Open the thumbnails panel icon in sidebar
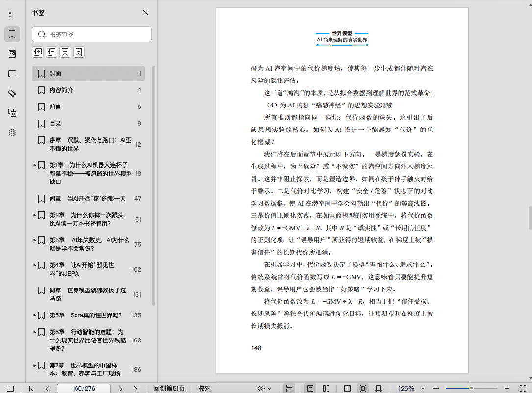Image resolution: width=532 pixels, height=393 pixels. pyautogui.click(x=12, y=54)
